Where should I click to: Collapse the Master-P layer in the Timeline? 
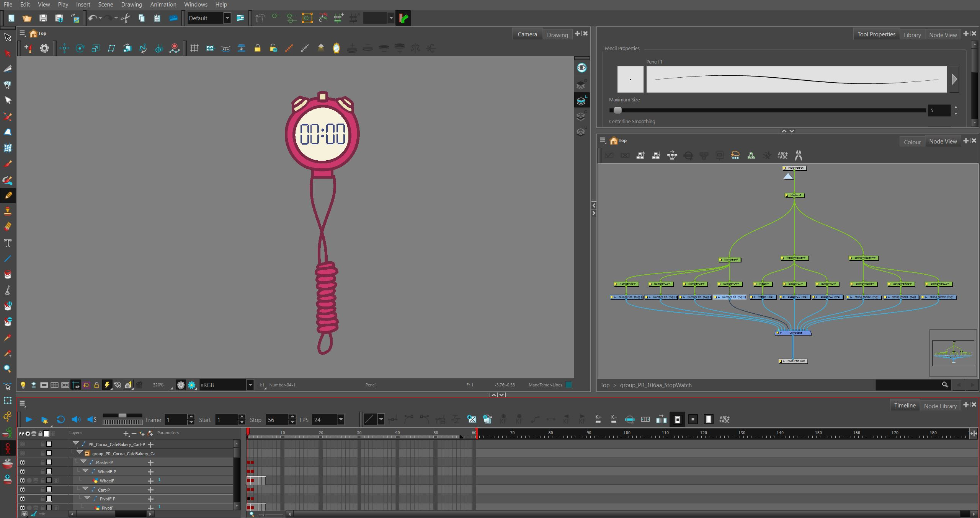pos(83,462)
